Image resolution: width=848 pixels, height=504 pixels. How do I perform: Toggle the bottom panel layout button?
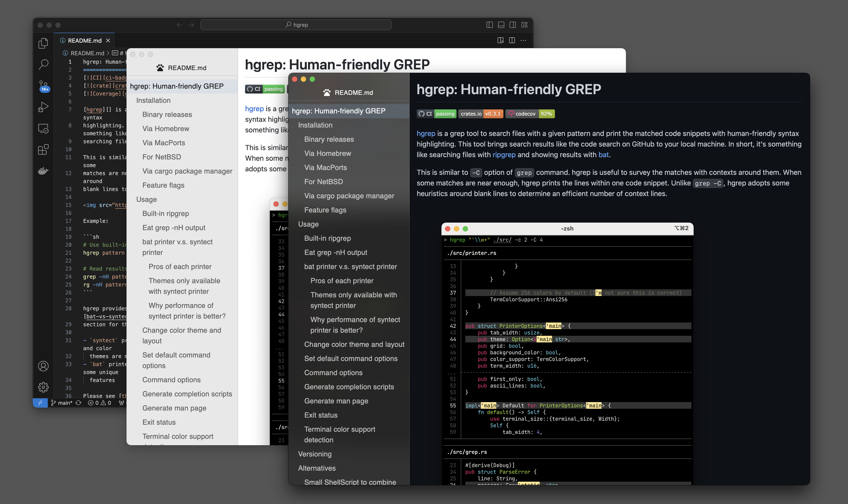coord(501,25)
